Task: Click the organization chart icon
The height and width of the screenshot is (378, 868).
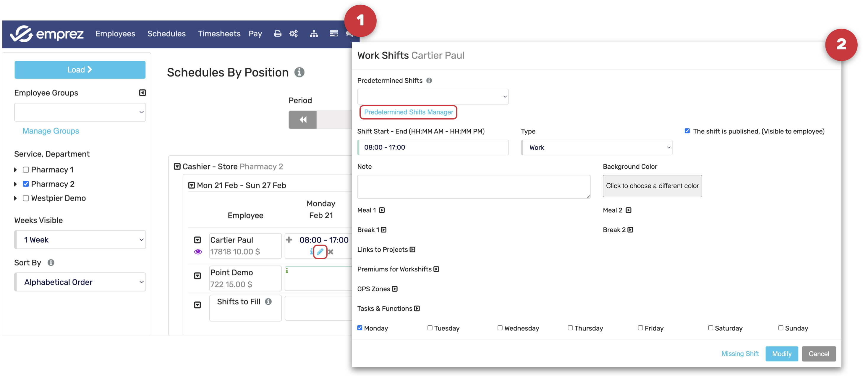Action: 314,34
